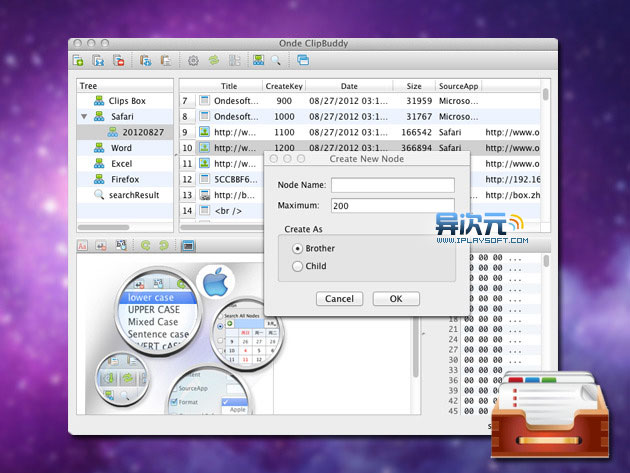630x473 pixels.
Task: Sort by the CreateKey column header
Action: coord(284,86)
